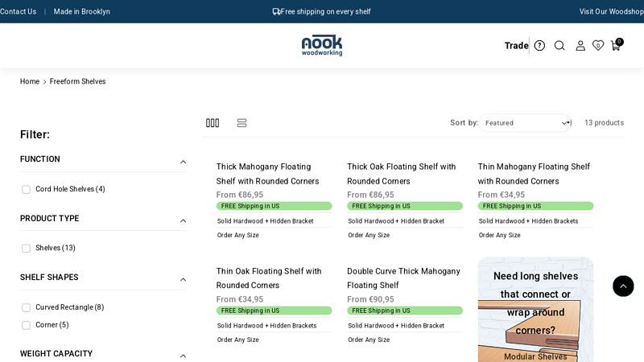Check the Curved Rectangle shape filter

(x=27, y=307)
